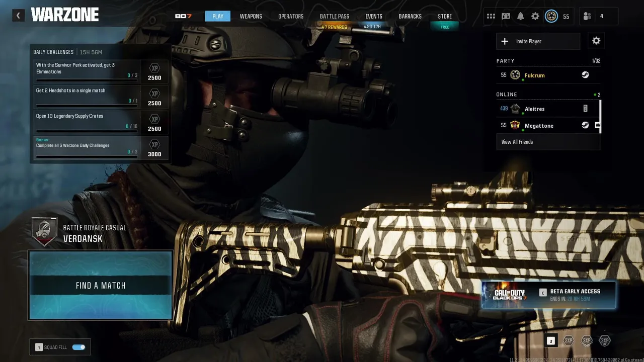644x362 pixels.
Task: Click the Steam icon on Fulcrum's row
Action: click(585, 75)
